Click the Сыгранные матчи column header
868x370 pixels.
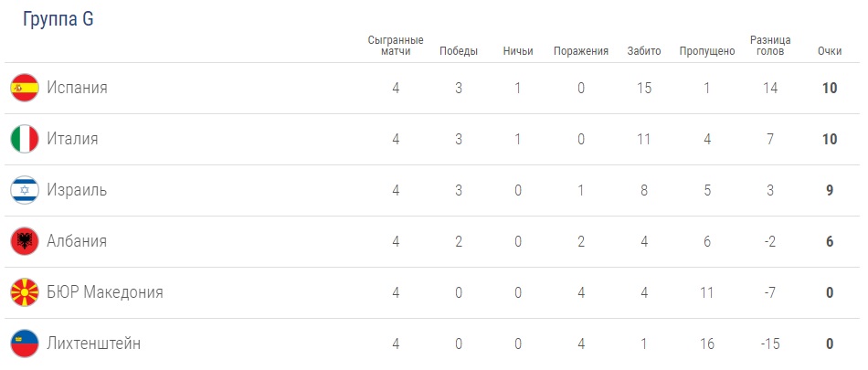coord(396,46)
